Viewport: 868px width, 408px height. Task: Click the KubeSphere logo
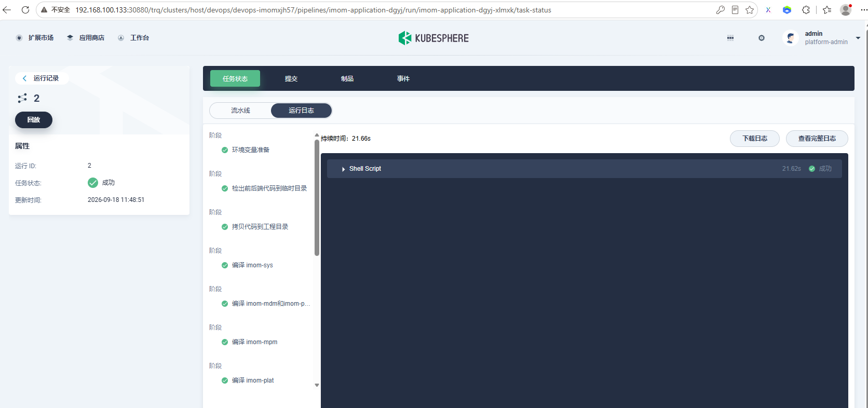click(433, 38)
